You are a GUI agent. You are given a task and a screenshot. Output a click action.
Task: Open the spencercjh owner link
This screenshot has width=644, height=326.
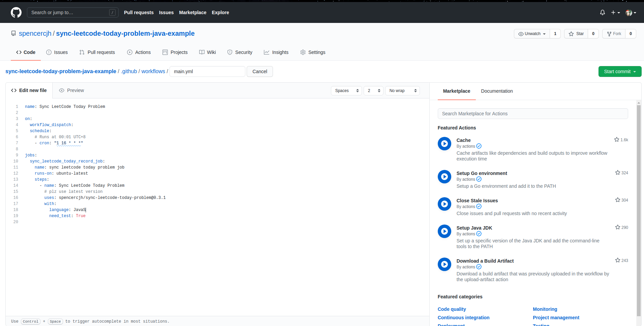pos(35,33)
